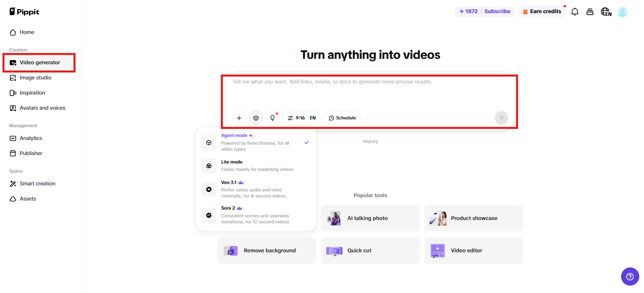Open Product showcase tool

point(474,218)
